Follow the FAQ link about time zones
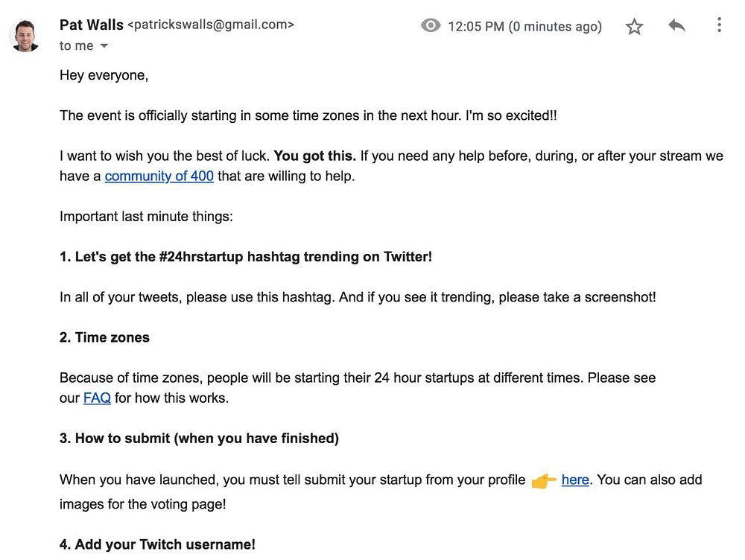This screenshot has width=745, height=560. coord(97,398)
